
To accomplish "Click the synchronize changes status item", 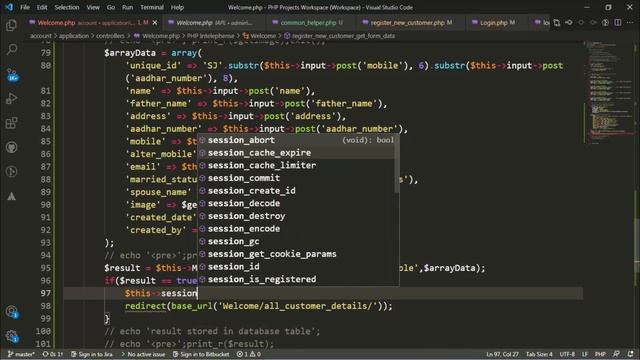I will 53,354.
